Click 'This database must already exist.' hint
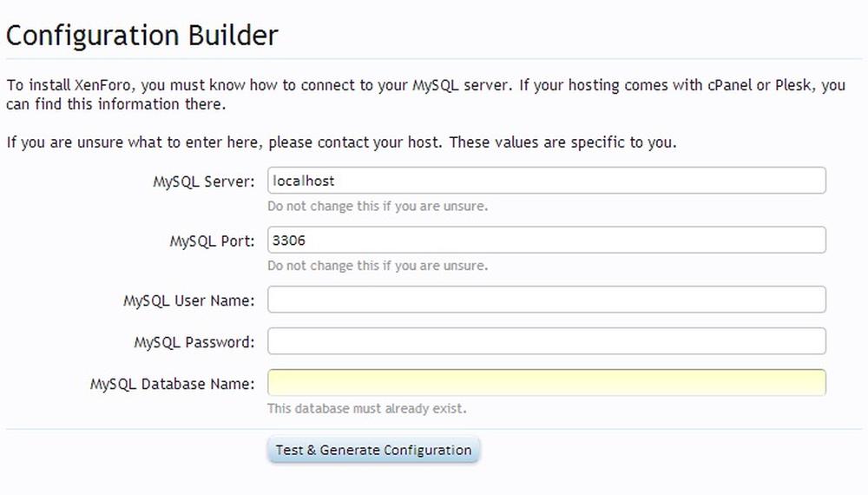The height and width of the screenshot is (495, 868). point(367,409)
